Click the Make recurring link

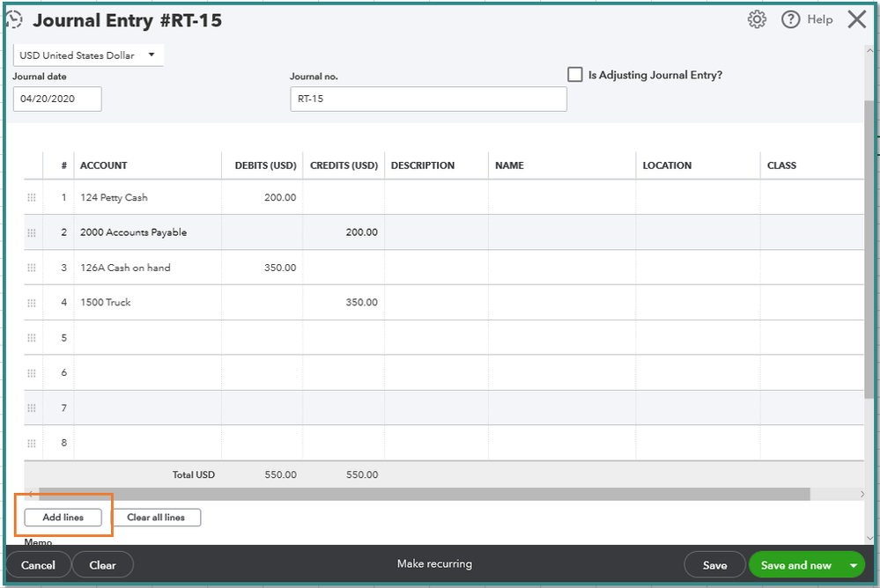point(434,564)
